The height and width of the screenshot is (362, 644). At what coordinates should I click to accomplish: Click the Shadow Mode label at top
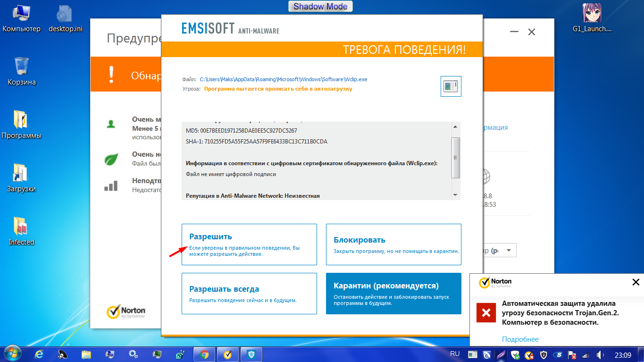320,7
